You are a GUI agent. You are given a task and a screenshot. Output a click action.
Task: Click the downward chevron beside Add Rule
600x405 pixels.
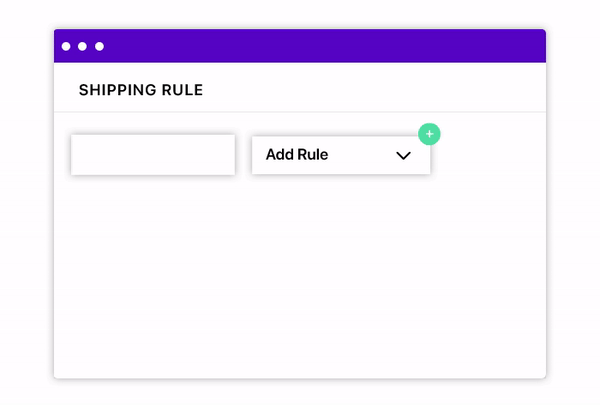[x=403, y=155]
